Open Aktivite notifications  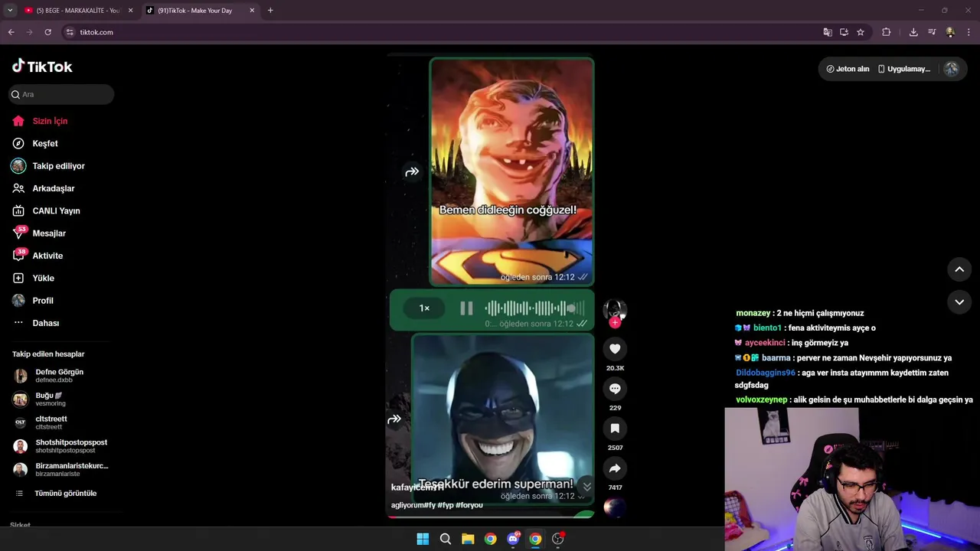click(47, 256)
